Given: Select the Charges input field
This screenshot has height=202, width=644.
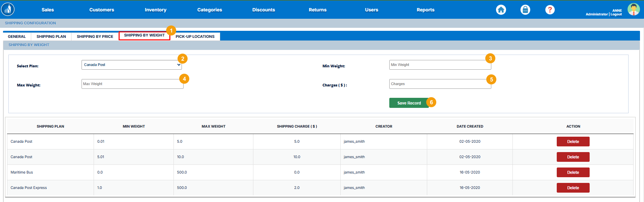Looking at the screenshot, I should [440, 84].
